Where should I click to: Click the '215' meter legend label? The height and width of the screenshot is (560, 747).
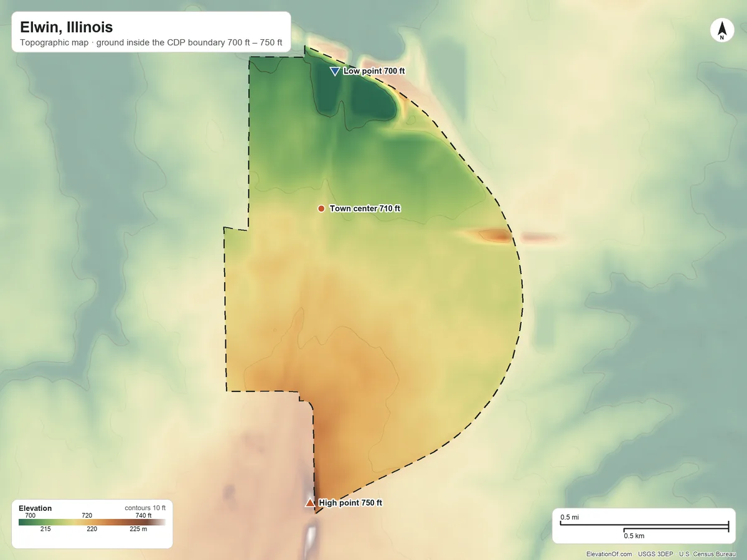coord(46,530)
